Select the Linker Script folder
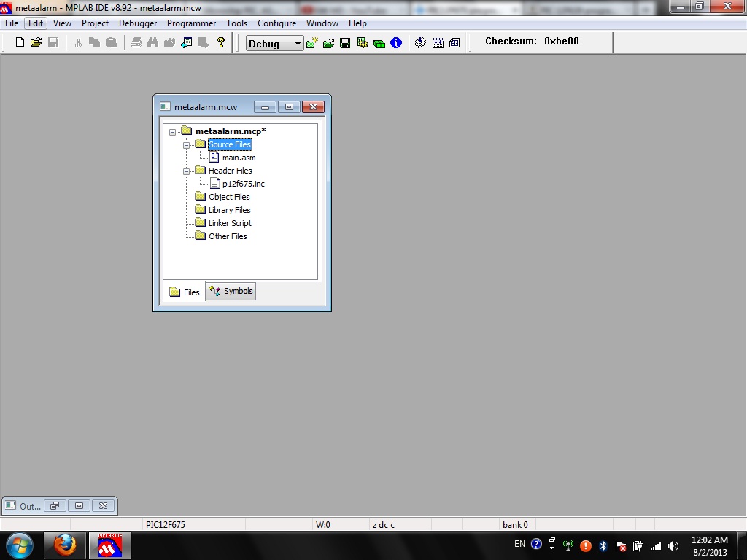747x560 pixels. pyautogui.click(x=230, y=223)
